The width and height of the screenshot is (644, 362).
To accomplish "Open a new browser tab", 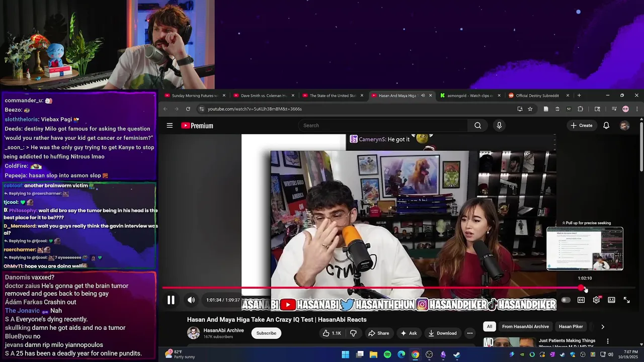I will click(579, 96).
